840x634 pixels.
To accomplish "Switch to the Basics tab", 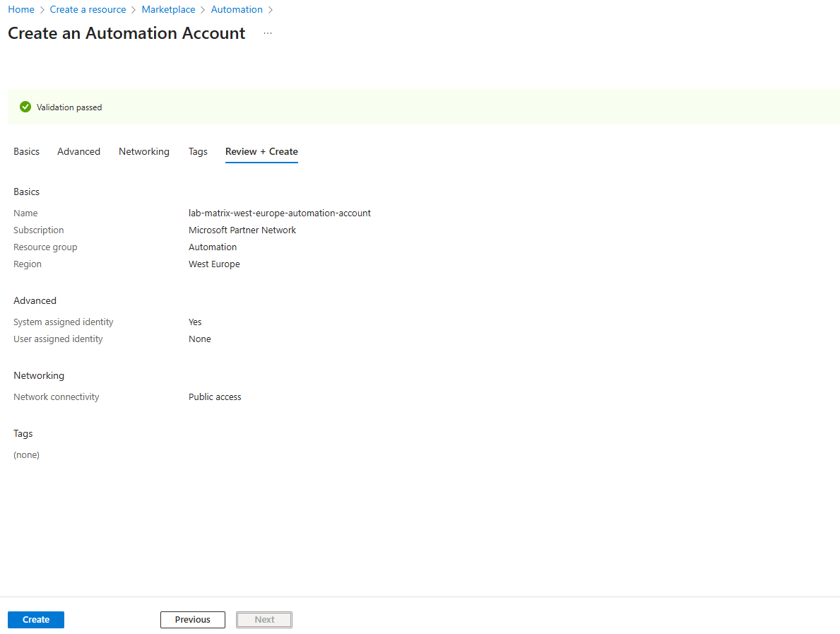I will pos(26,152).
